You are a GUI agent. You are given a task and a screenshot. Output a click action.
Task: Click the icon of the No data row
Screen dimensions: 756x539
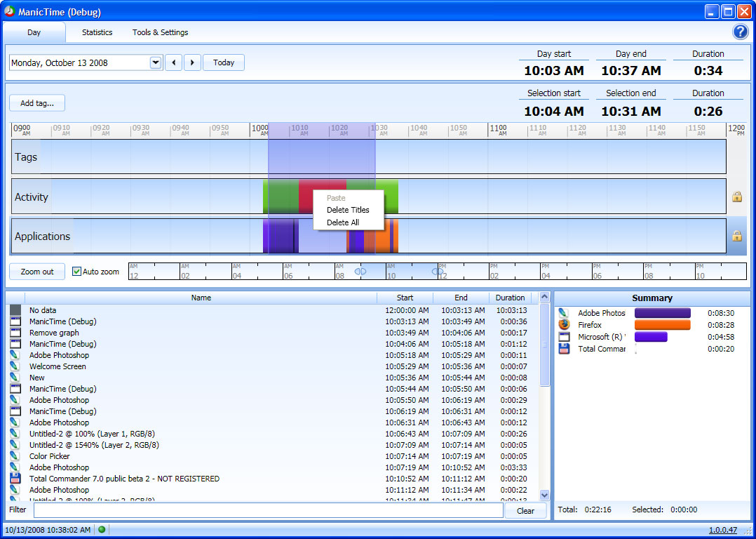[15, 310]
